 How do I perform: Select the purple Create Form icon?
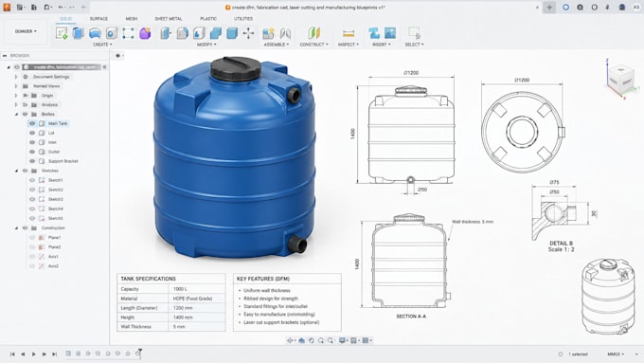145,33
